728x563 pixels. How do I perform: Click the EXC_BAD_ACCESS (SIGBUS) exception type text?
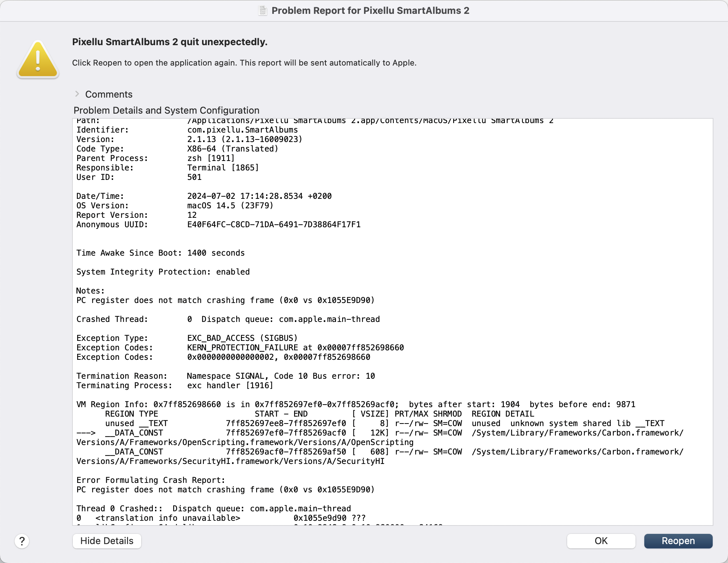pos(242,338)
